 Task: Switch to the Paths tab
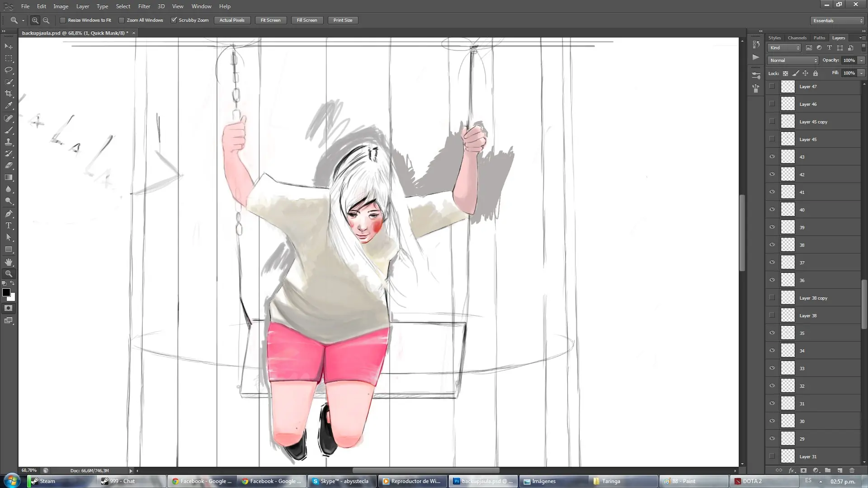tap(819, 38)
